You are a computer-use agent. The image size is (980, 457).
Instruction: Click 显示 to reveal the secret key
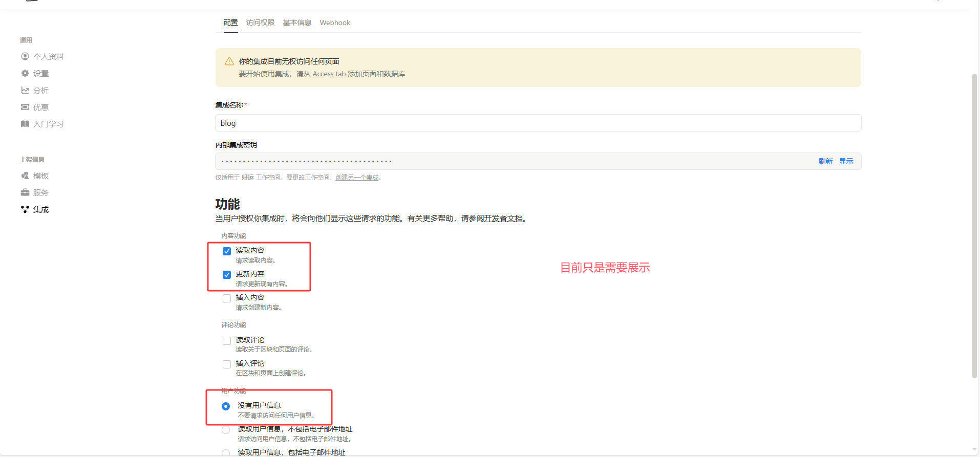pyautogui.click(x=846, y=161)
